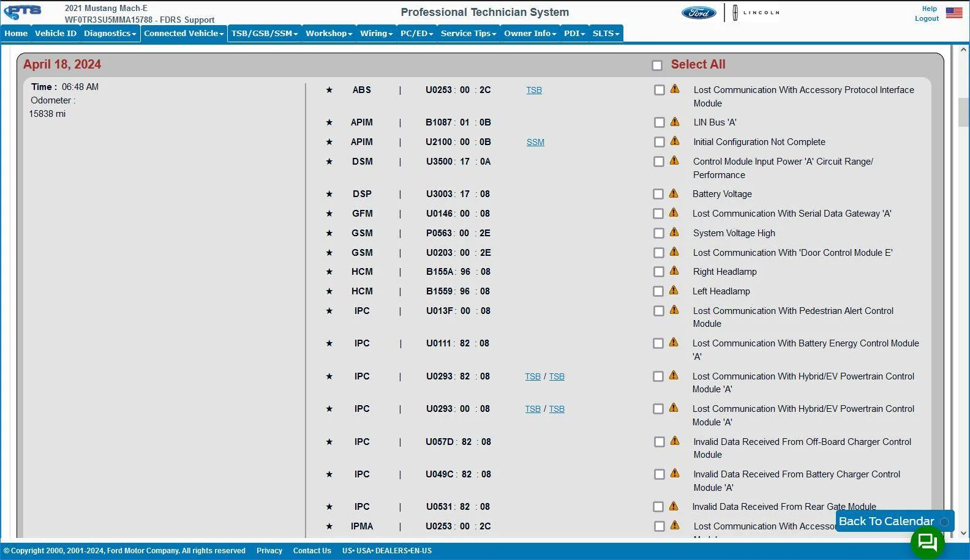The width and height of the screenshot is (970, 560).
Task: Open second TSB link for IPC U0293:00
Action: point(557,409)
